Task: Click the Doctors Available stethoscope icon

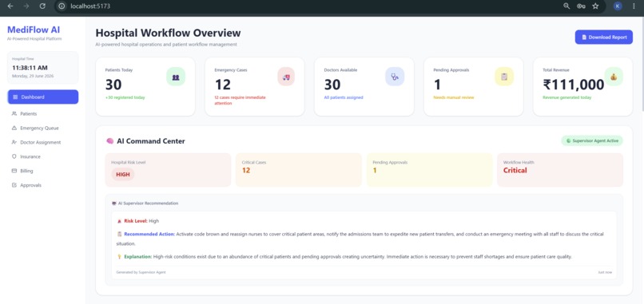Action: [395, 77]
